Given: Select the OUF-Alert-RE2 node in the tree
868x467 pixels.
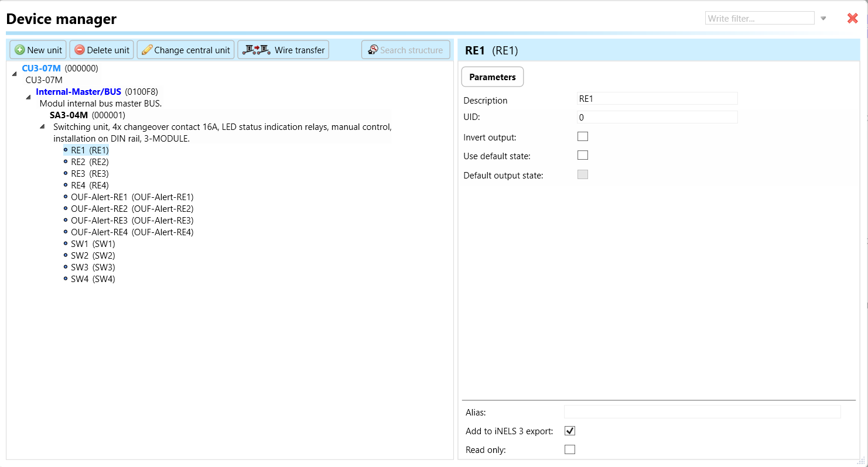Looking at the screenshot, I should coord(132,209).
